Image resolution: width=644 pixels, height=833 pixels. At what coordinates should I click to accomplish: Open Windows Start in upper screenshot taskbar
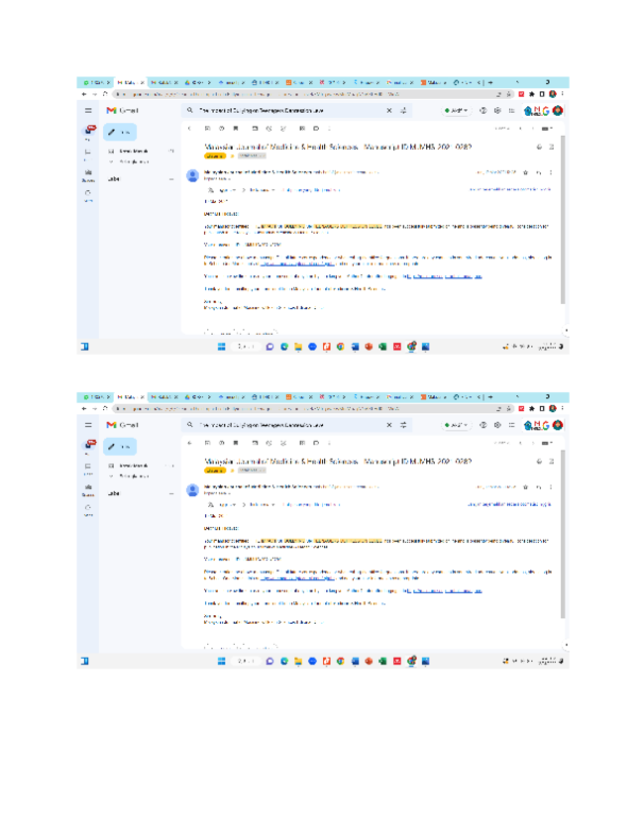coord(222,347)
